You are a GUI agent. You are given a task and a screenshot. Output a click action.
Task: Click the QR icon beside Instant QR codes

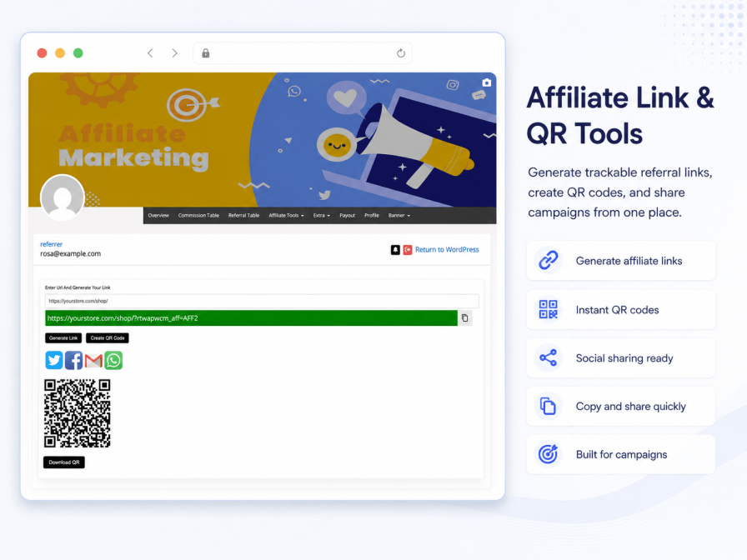[x=548, y=309]
